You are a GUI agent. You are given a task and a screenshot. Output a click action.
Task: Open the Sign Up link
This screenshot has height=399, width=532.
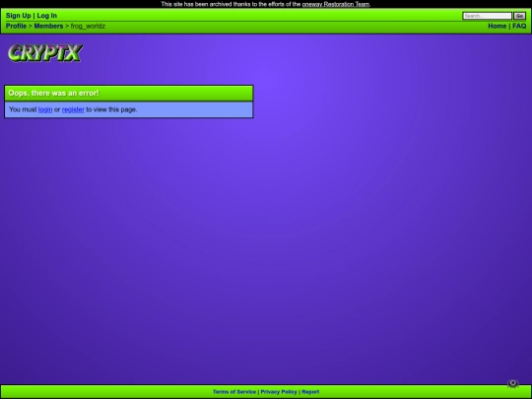(19, 16)
